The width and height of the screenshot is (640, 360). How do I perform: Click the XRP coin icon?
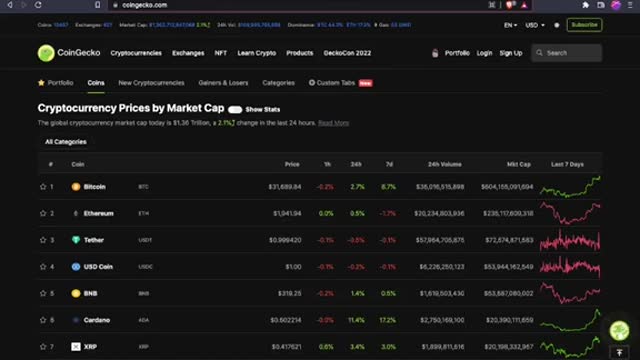click(x=76, y=347)
